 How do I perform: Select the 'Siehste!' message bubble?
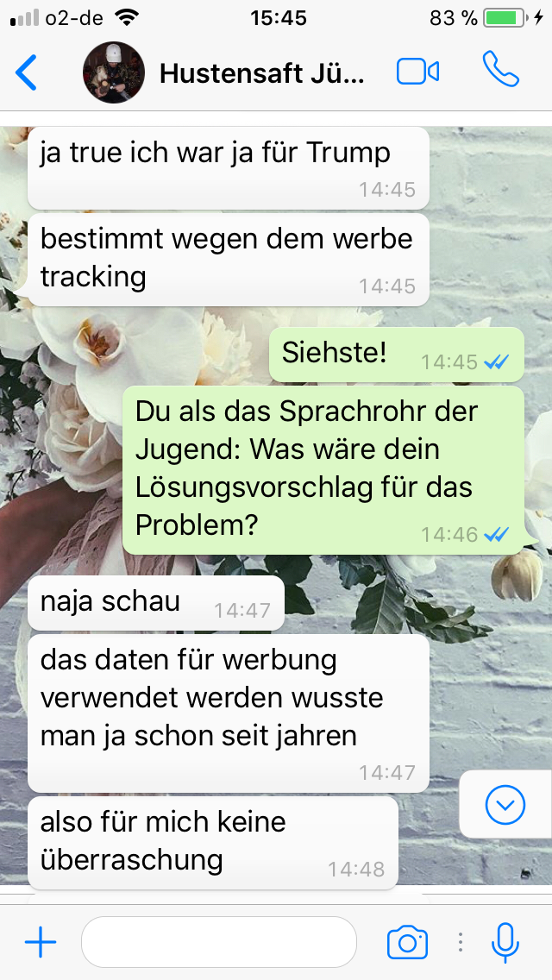click(x=397, y=355)
